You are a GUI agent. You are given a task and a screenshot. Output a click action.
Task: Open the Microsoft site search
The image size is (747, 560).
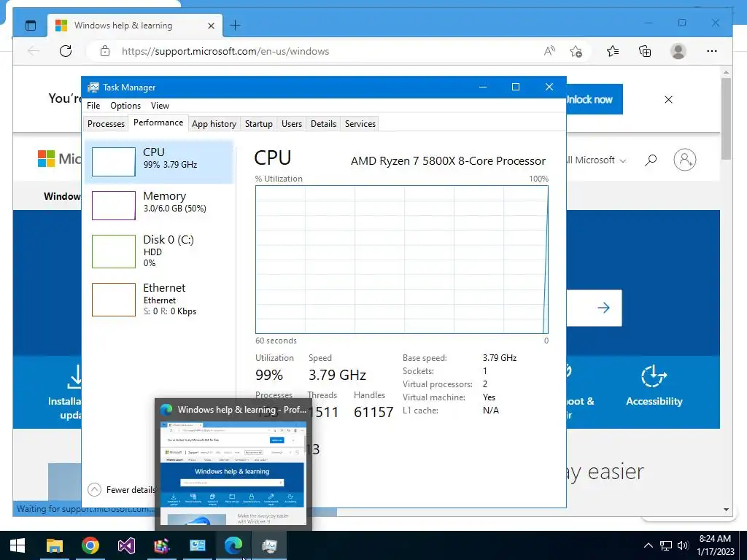point(651,160)
